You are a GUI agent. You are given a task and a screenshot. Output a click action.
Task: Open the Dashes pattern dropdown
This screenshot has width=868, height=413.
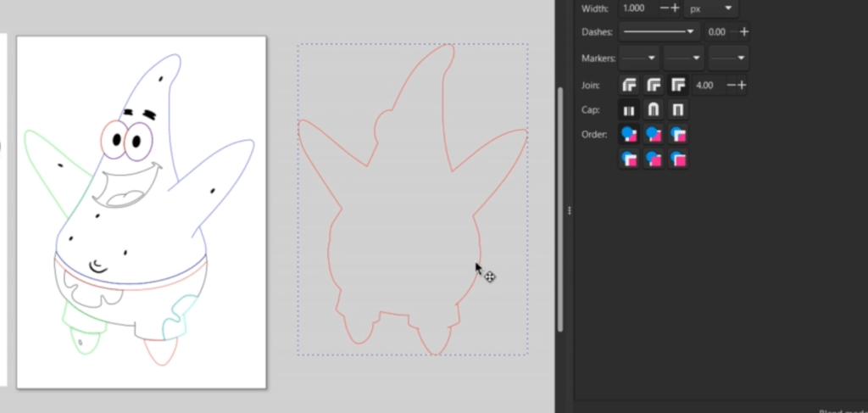coord(658,32)
